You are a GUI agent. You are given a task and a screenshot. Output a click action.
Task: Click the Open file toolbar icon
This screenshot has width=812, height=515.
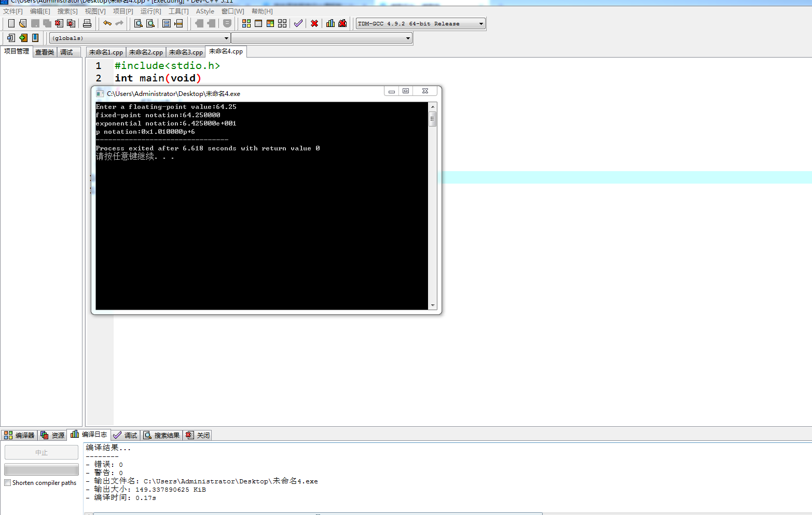[23, 23]
